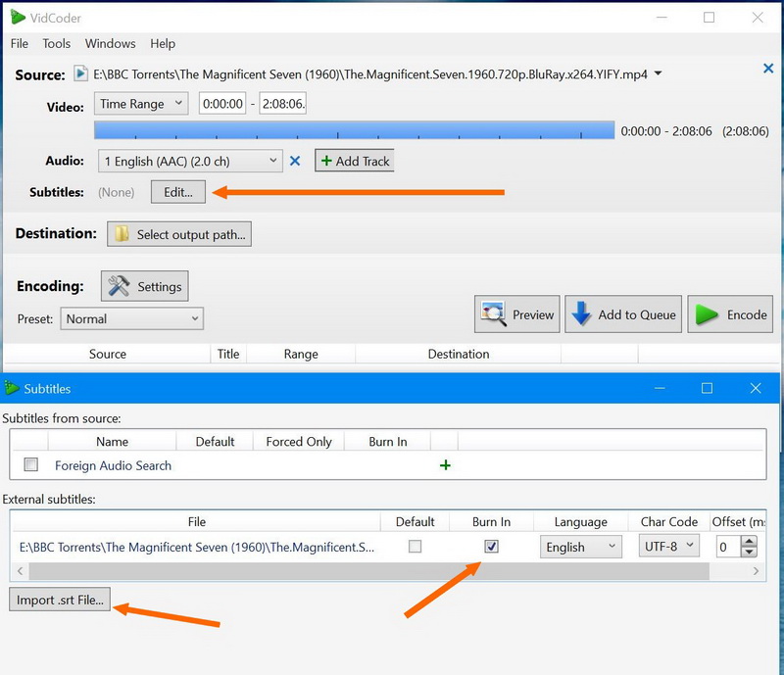Start encoding with the Encode button

[x=731, y=314]
